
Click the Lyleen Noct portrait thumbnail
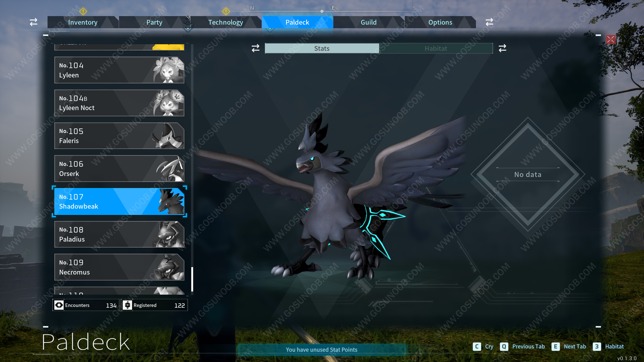[168, 103]
